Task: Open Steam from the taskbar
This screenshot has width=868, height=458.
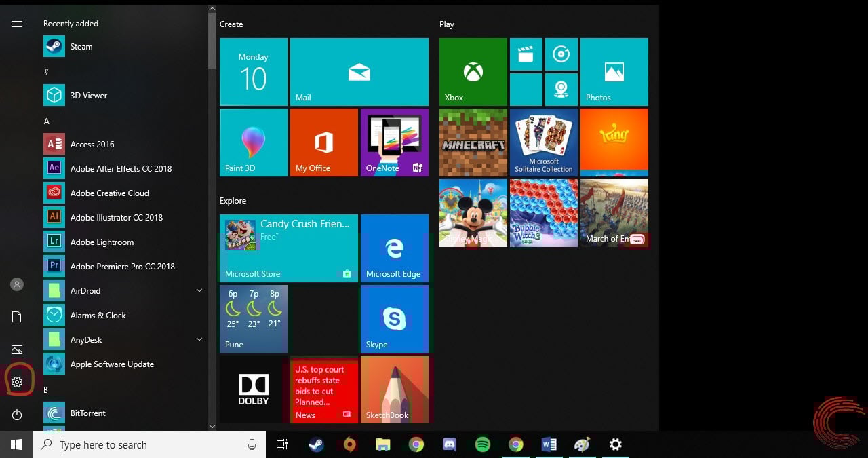Action: (x=316, y=444)
